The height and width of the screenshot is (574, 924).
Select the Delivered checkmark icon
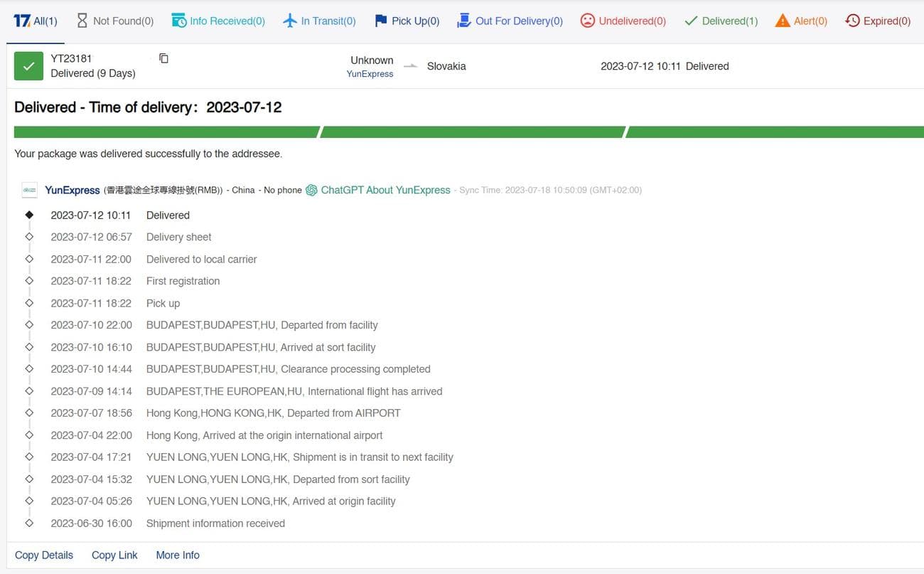click(x=691, y=21)
